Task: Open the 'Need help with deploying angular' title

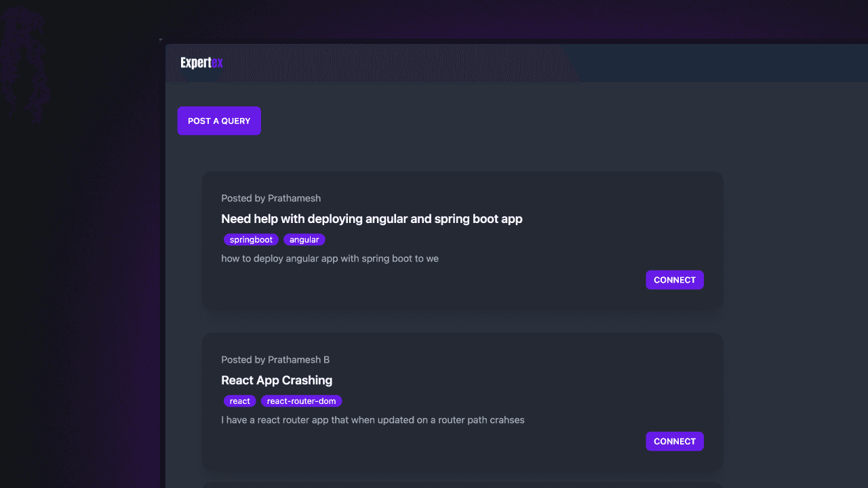Action: click(372, 219)
